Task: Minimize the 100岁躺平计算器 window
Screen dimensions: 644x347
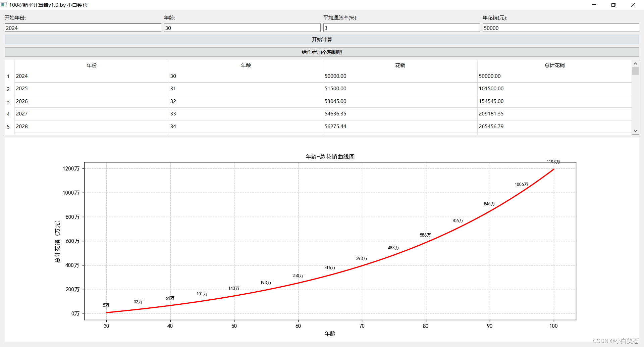Action: click(x=594, y=5)
